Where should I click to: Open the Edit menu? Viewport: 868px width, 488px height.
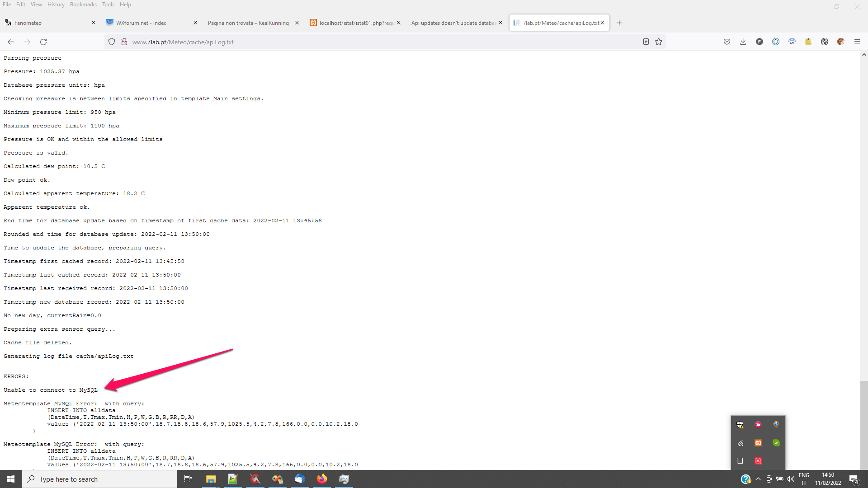[21, 5]
